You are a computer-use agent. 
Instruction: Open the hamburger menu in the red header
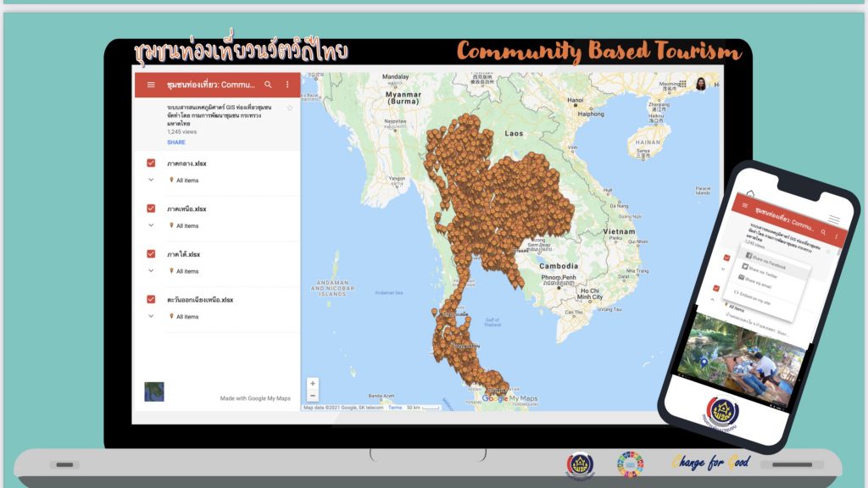(x=151, y=85)
